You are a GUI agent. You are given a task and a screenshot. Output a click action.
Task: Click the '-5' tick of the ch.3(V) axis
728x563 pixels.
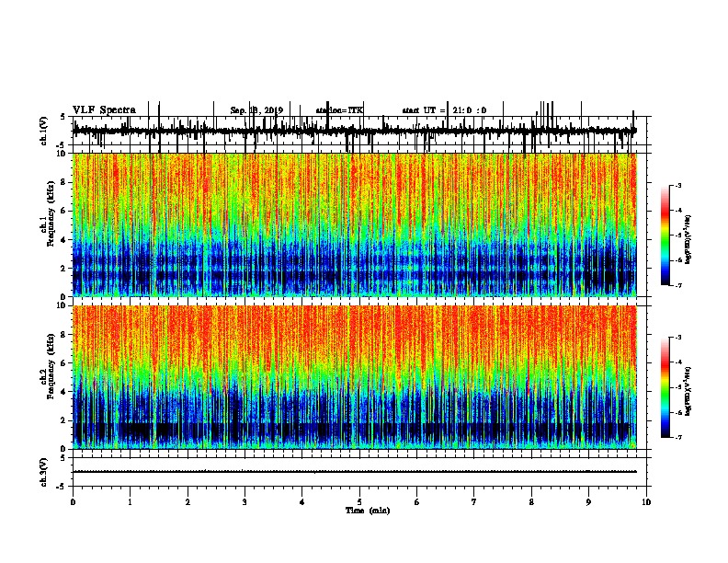(63, 487)
